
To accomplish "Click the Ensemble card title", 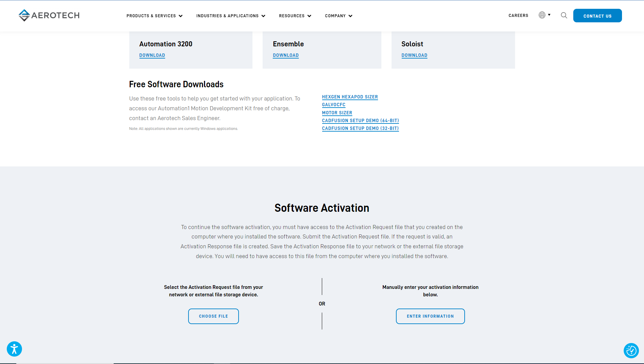I will 288,44.
